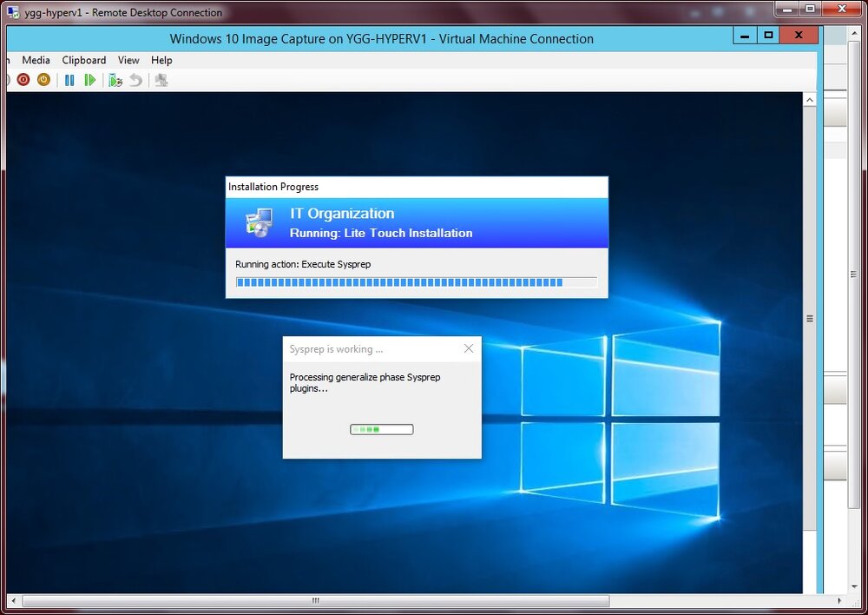Click the VM window vertical scrollbar up arrow
Screen dimensions: 868x615
click(x=809, y=100)
